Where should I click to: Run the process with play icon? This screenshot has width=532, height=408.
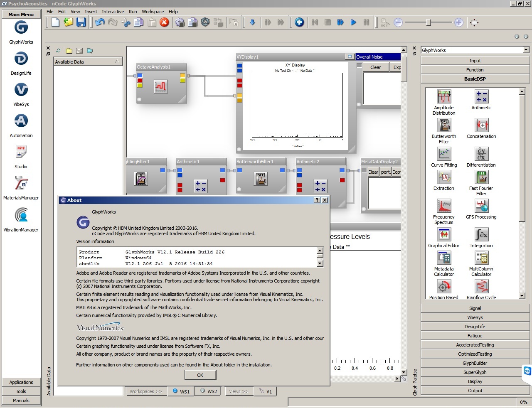click(353, 22)
